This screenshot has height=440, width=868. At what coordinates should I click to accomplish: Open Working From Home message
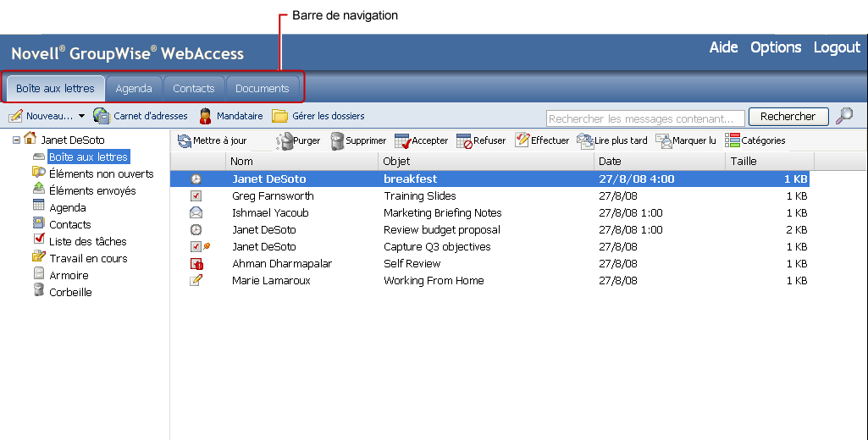434,281
